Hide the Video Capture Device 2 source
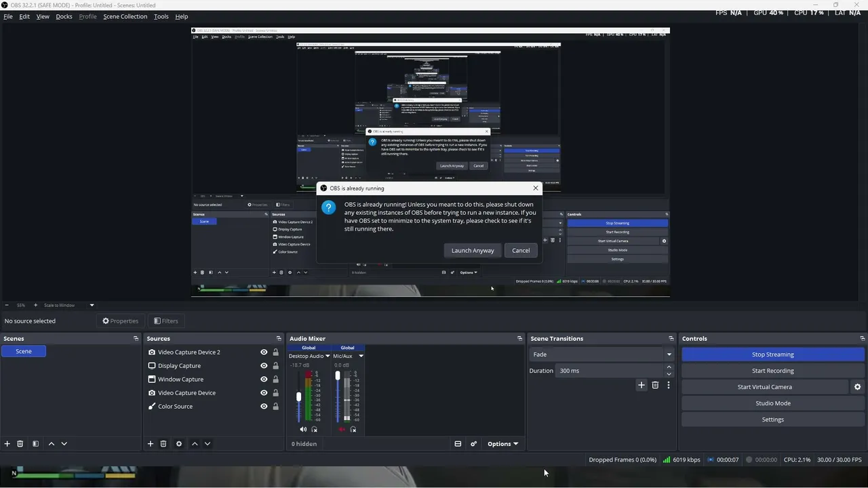868x488 pixels. point(264,352)
